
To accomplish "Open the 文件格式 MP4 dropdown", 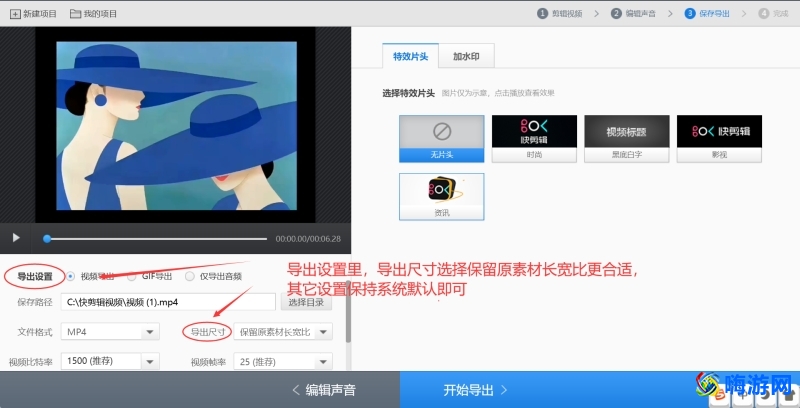I will pyautogui.click(x=110, y=332).
